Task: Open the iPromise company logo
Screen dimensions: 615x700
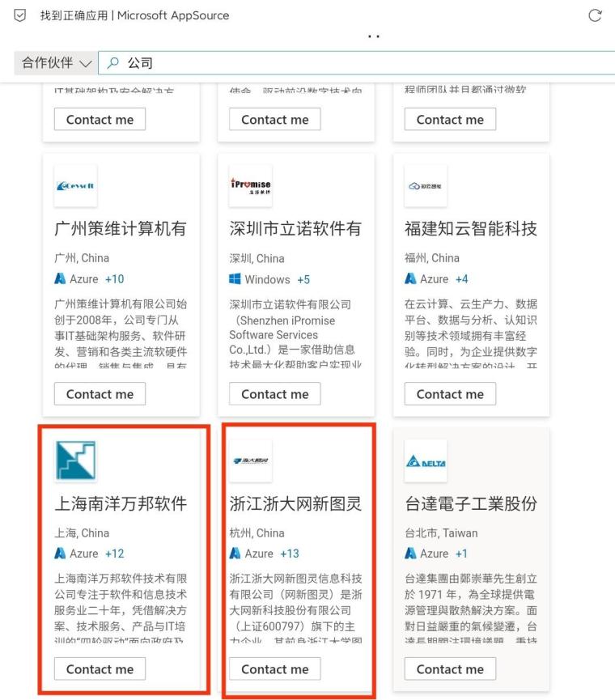Action: click(250, 186)
